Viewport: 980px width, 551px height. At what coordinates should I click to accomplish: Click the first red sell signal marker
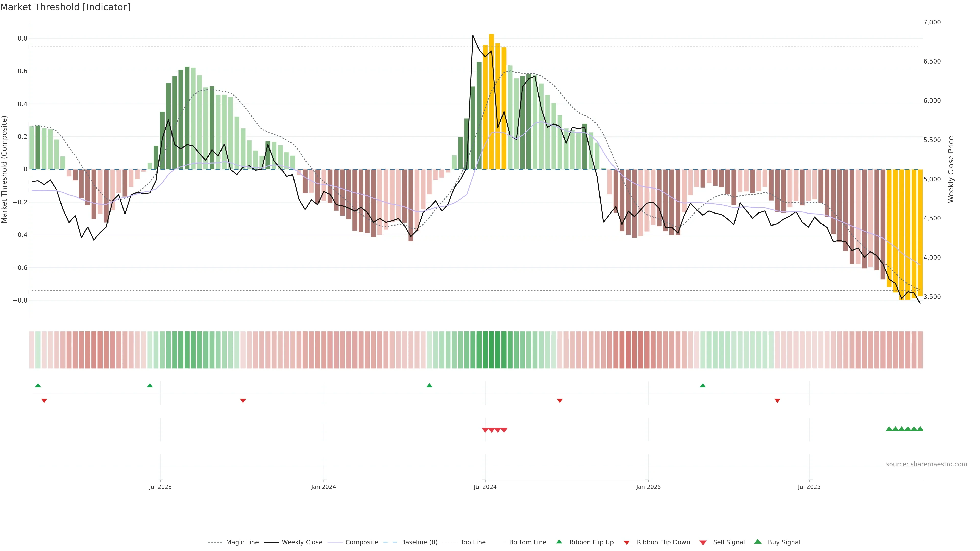point(485,430)
